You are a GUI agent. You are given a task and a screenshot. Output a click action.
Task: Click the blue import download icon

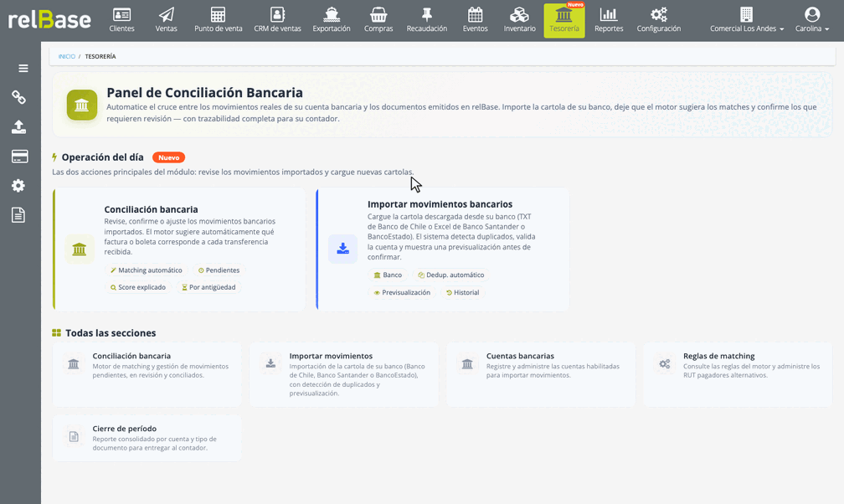tap(343, 249)
